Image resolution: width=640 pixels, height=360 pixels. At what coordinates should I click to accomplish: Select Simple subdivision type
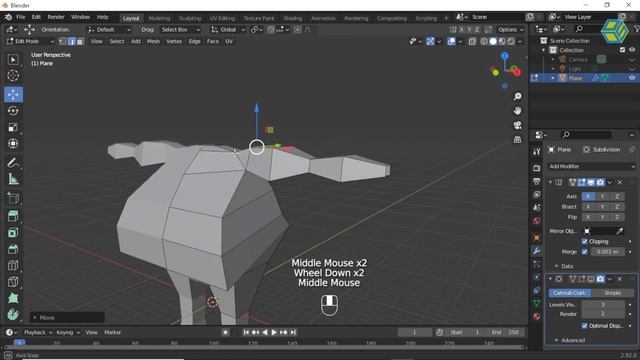(x=613, y=293)
